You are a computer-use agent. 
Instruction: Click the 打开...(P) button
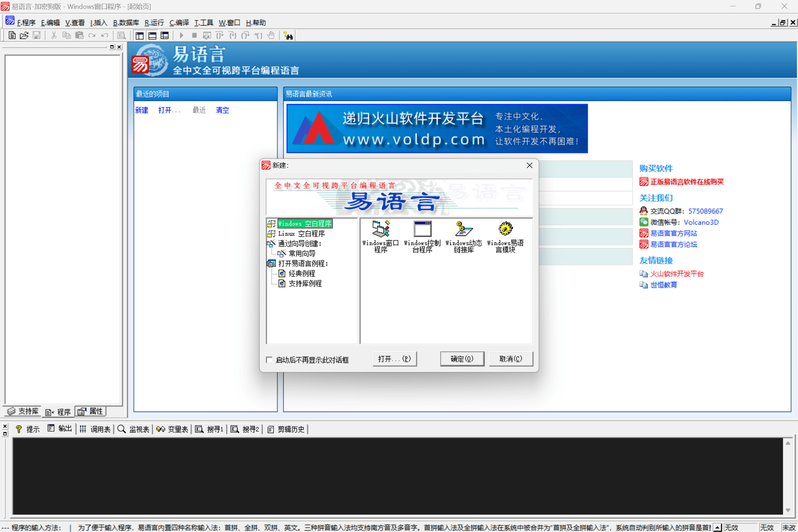pyautogui.click(x=394, y=359)
